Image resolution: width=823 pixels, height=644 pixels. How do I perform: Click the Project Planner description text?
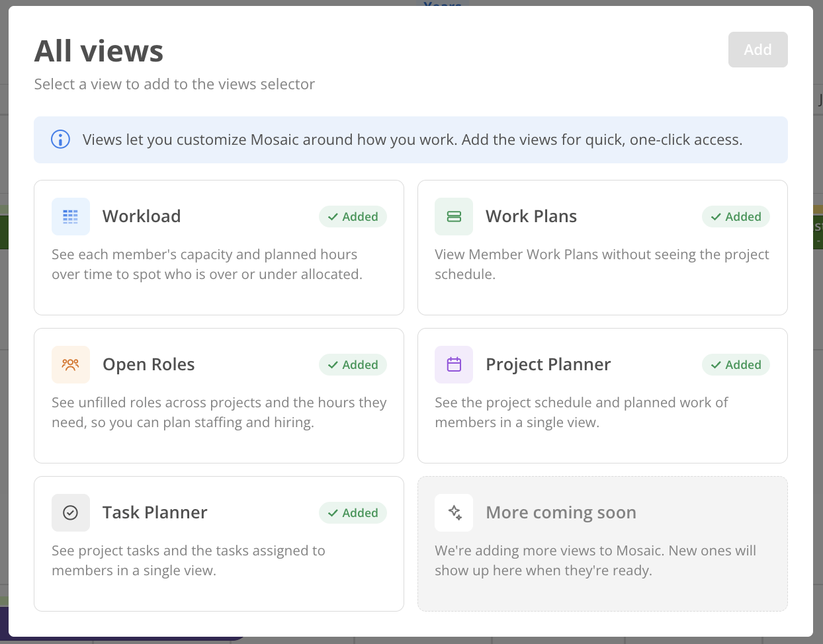(x=582, y=413)
